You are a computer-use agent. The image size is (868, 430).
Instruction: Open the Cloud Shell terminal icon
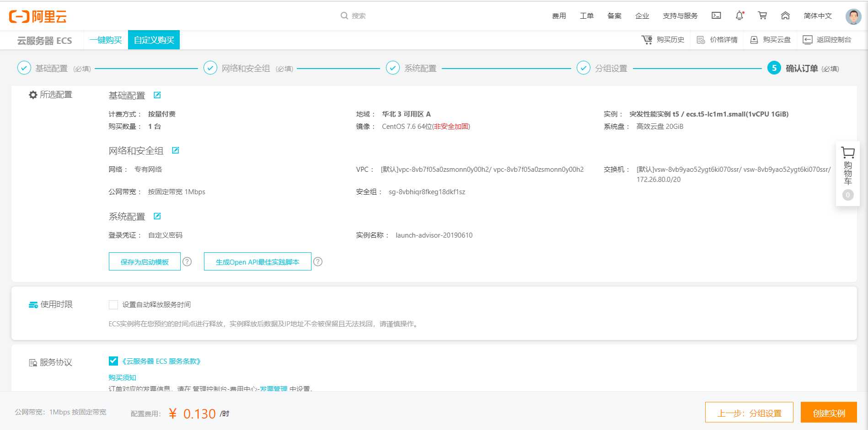(716, 16)
